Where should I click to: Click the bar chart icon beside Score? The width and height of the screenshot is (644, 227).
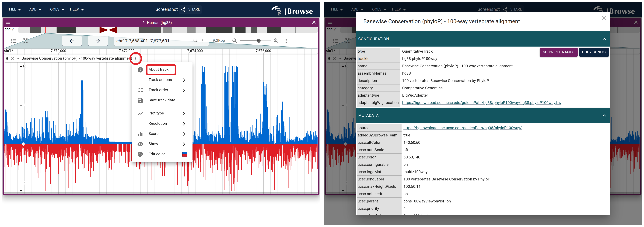[x=140, y=134]
